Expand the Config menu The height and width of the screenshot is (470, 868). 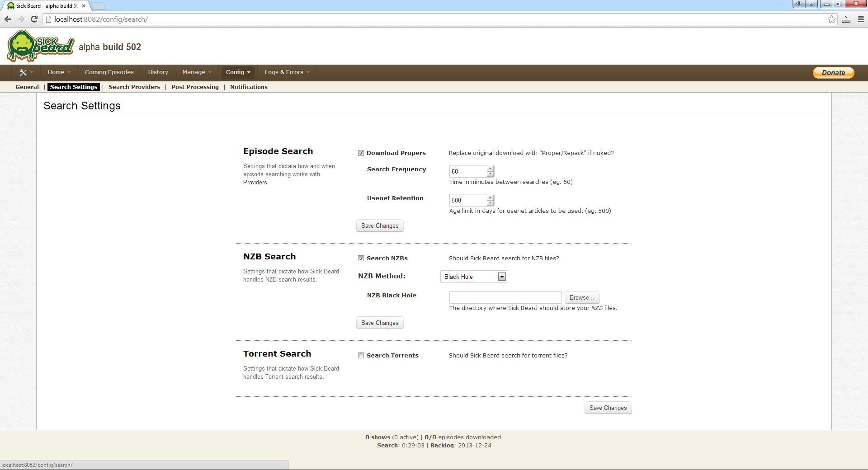click(x=238, y=72)
